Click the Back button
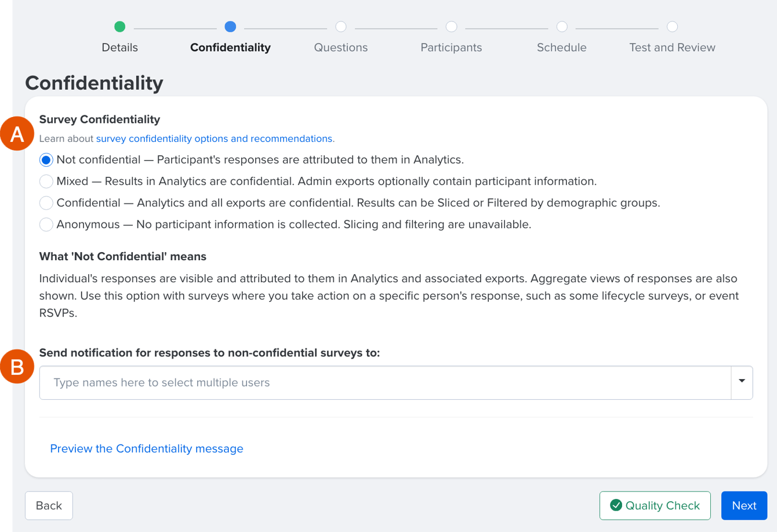 (x=49, y=505)
